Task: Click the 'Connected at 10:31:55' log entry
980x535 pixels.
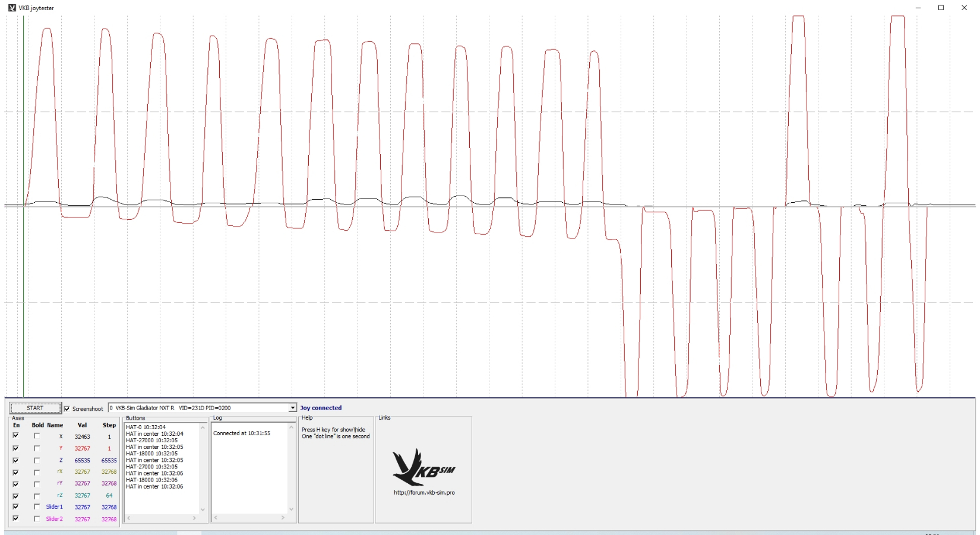Action: point(242,433)
